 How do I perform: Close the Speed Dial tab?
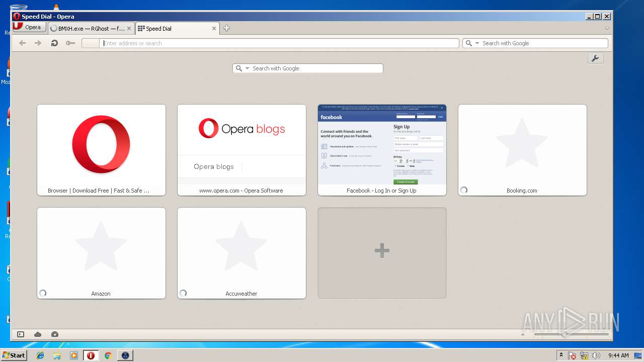[214, 29]
